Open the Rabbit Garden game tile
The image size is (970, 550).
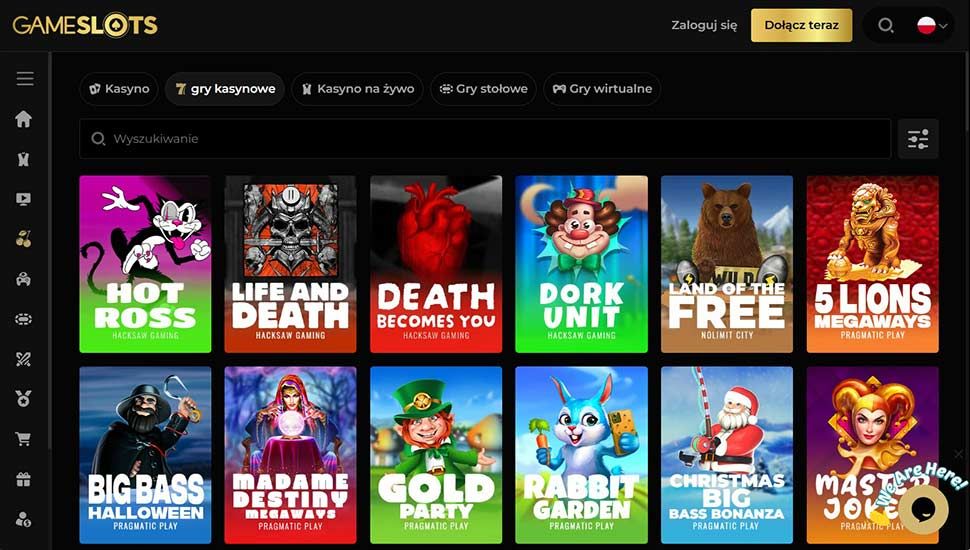(x=582, y=455)
